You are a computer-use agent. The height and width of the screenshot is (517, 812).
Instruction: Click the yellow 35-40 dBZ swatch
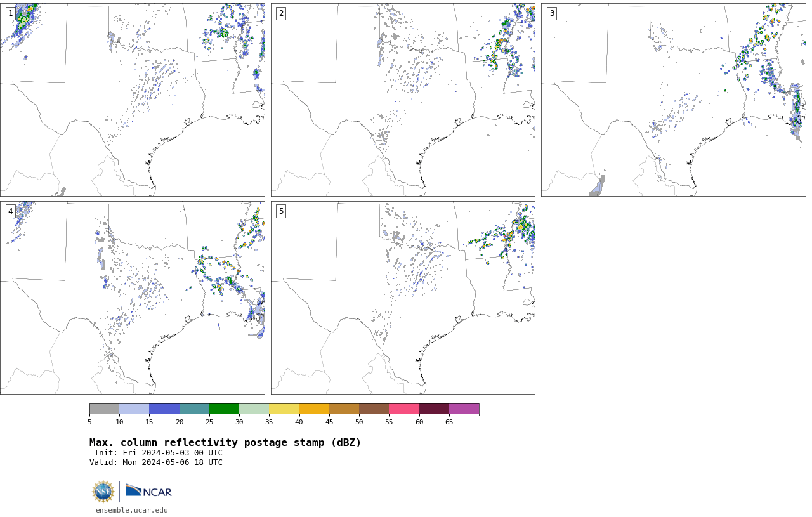[x=284, y=409]
